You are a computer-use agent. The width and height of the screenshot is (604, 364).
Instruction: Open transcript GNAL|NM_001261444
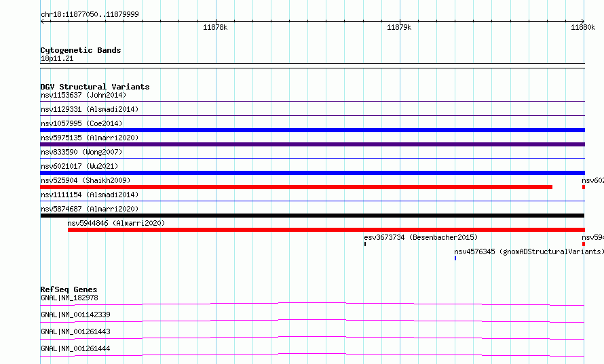pos(75,348)
